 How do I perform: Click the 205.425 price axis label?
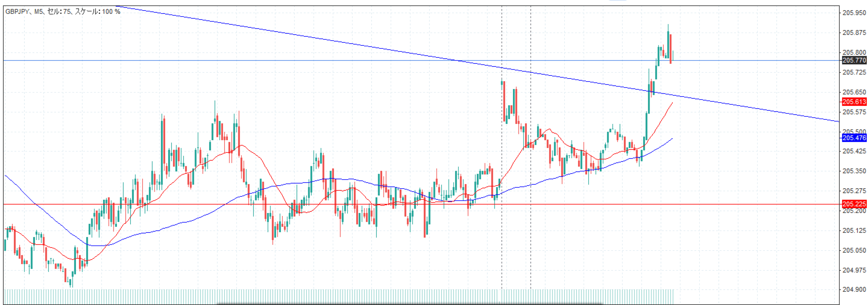click(854, 151)
